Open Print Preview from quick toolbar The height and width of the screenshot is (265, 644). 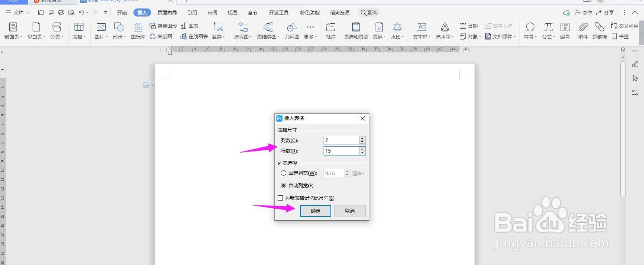coord(71,12)
